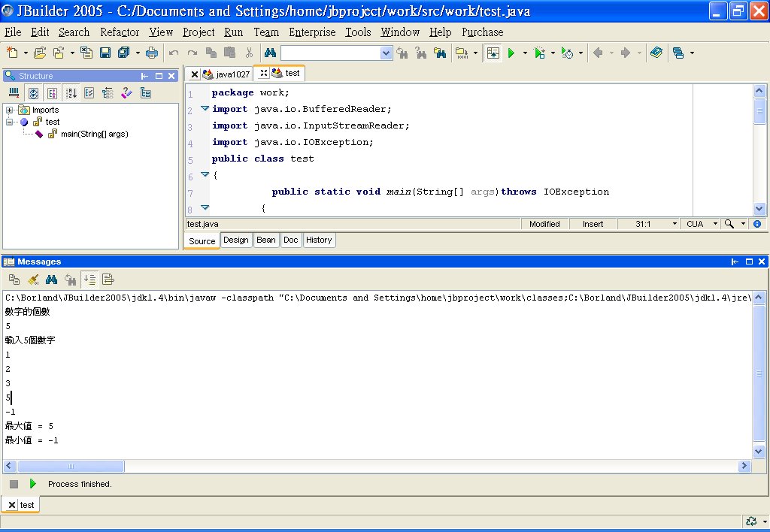Viewport: 770px width, 532px height.
Task: Open the Bean tab
Action: pyautogui.click(x=265, y=240)
